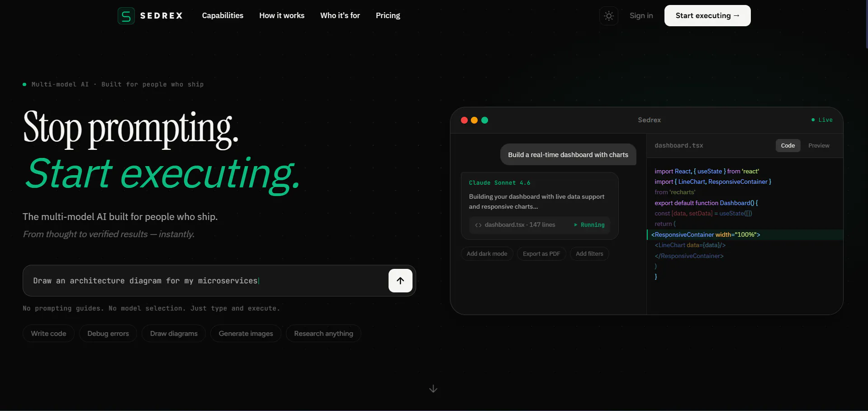Open dashboard.tsx 147 lines file row

540,225
